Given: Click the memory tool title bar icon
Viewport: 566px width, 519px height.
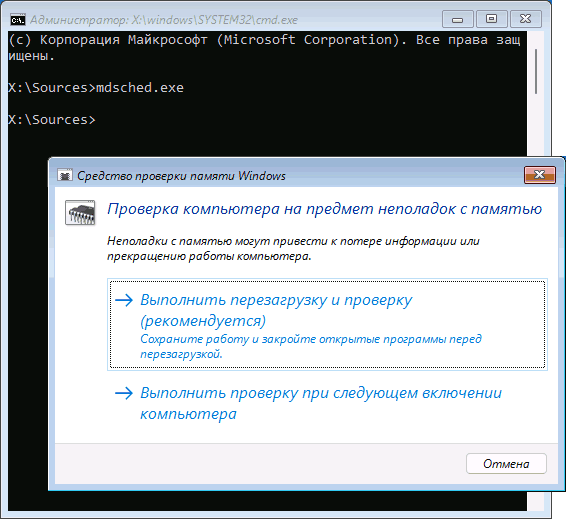Looking at the screenshot, I should click(65, 175).
